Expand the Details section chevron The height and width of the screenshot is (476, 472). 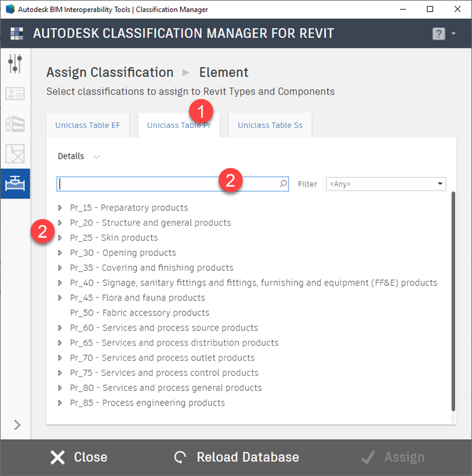tap(97, 157)
